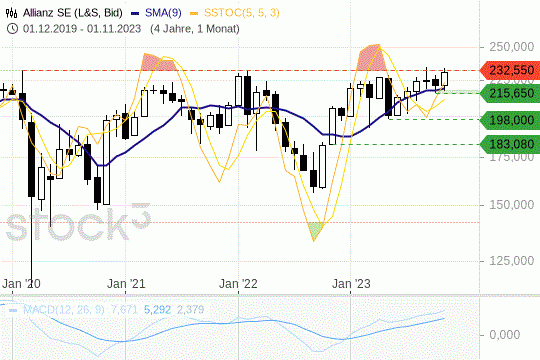This screenshot has height=360, width=540.
Task: Click the date range 01.12.2019 - 01.11.2023
Action: click(x=82, y=29)
